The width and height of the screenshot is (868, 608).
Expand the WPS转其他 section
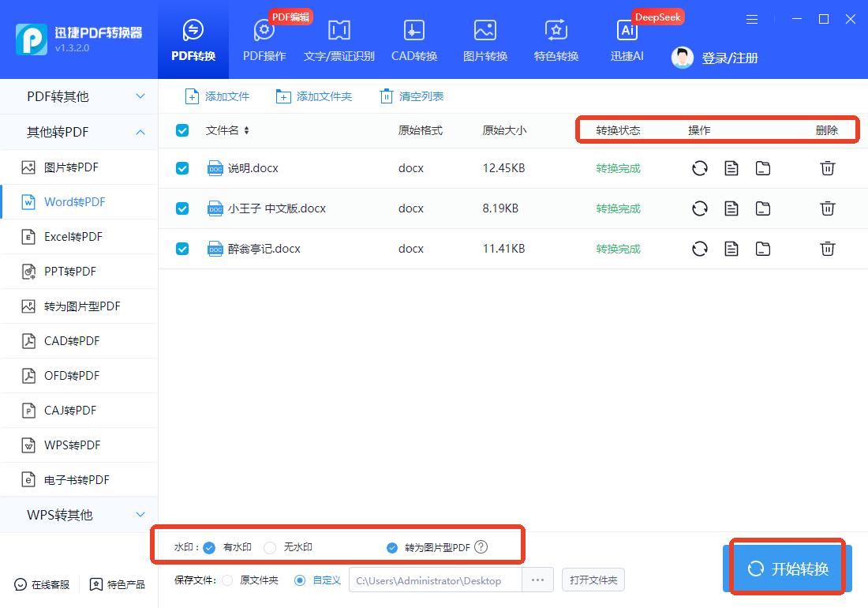point(78,515)
